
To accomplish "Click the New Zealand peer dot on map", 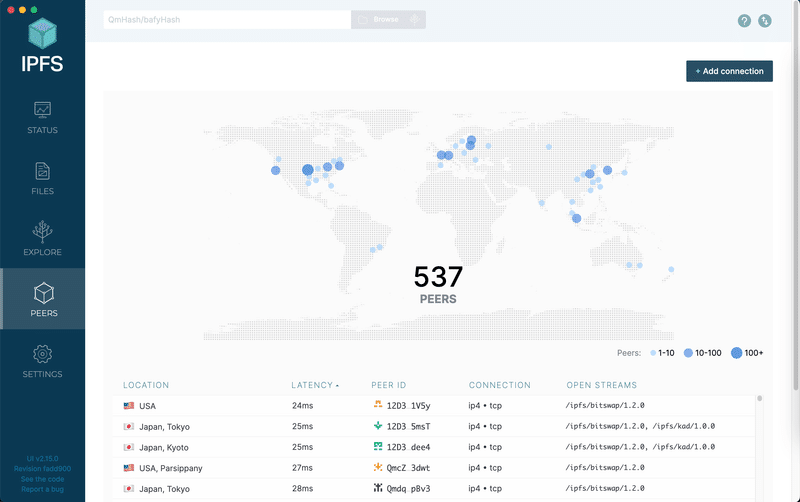I will click(671, 269).
